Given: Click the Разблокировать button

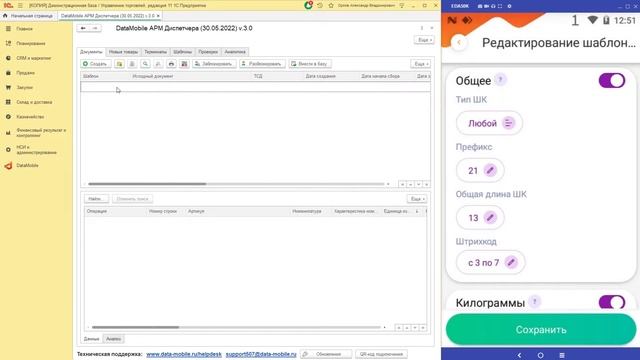Looking at the screenshot, I should click(262, 64).
